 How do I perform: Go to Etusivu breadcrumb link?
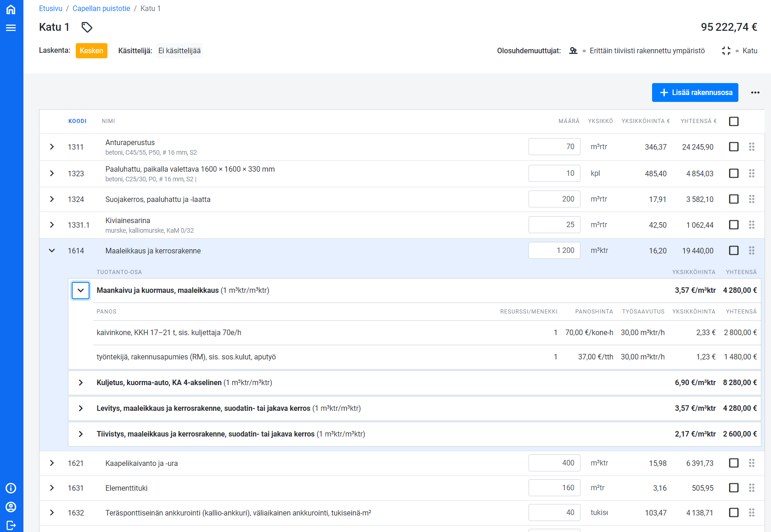click(x=51, y=9)
